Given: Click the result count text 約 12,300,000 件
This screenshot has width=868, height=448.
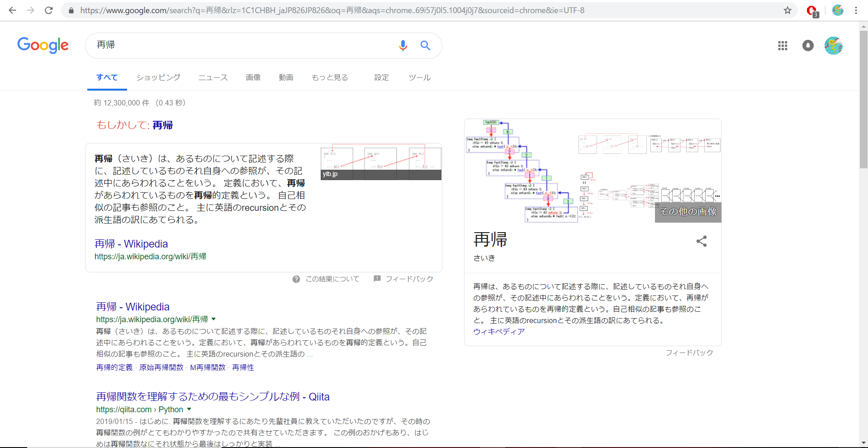Looking at the screenshot, I should pyautogui.click(x=122, y=103).
